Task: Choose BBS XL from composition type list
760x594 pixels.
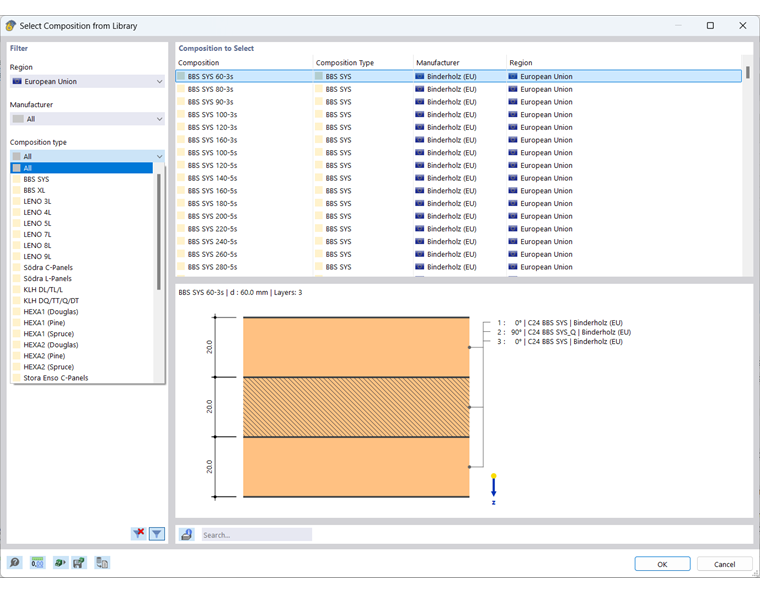Action: pos(81,190)
